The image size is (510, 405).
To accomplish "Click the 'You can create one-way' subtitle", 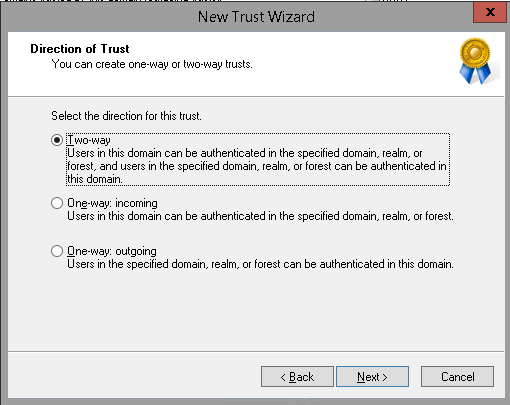I will pos(152,64).
